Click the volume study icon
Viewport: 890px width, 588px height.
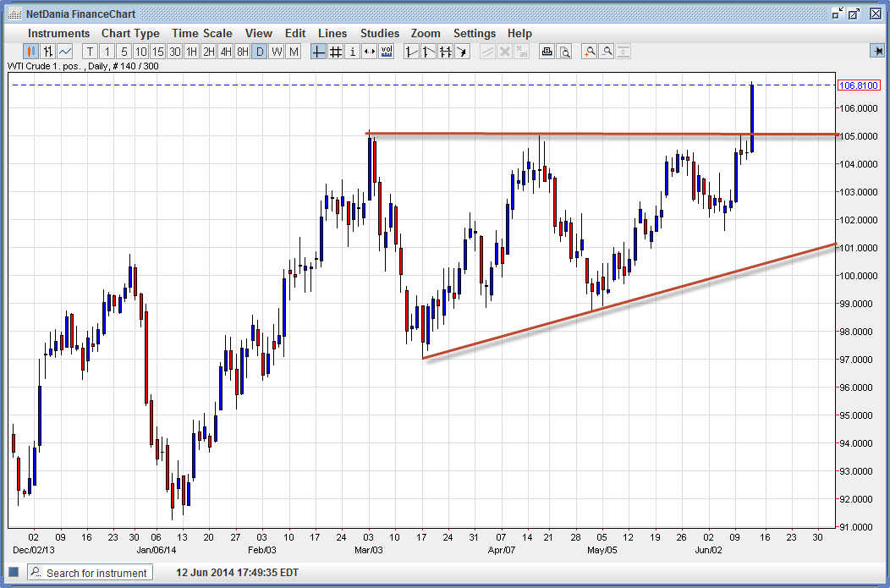[x=387, y=52]
